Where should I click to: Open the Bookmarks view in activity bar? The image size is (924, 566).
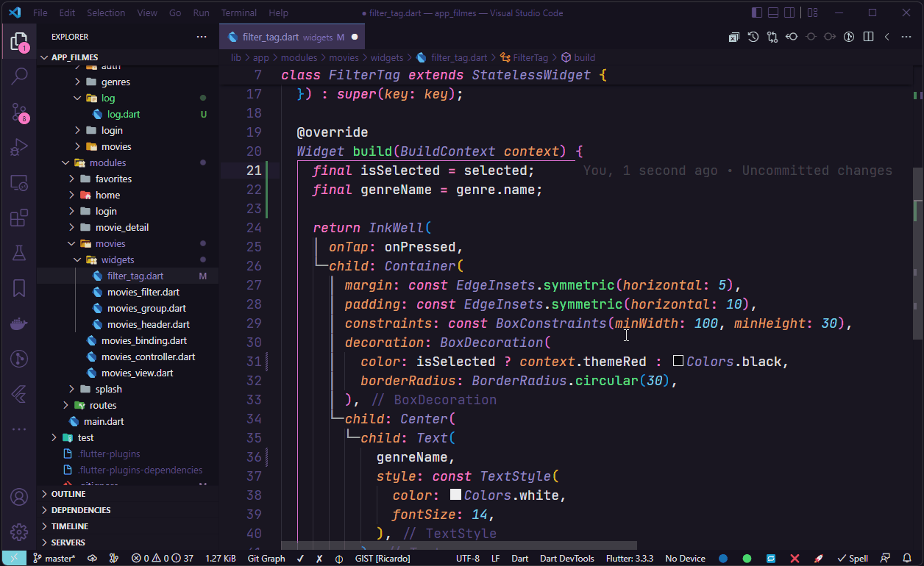click(x=19, y=288)
